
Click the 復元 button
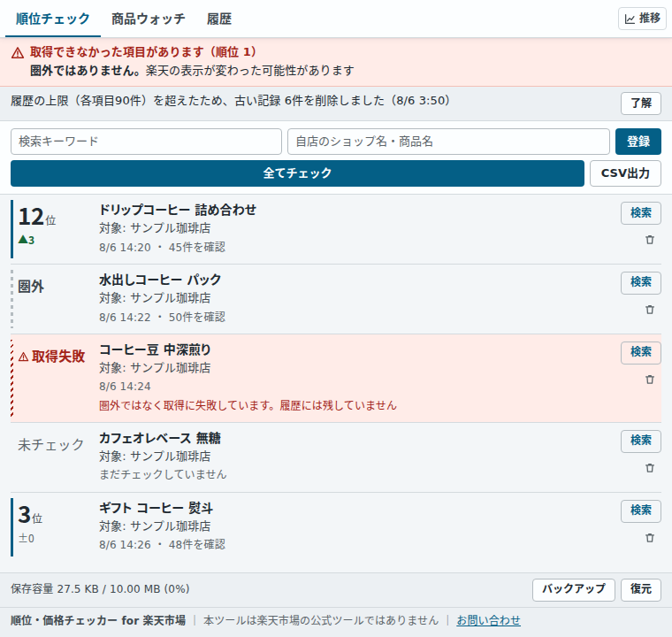641,589
